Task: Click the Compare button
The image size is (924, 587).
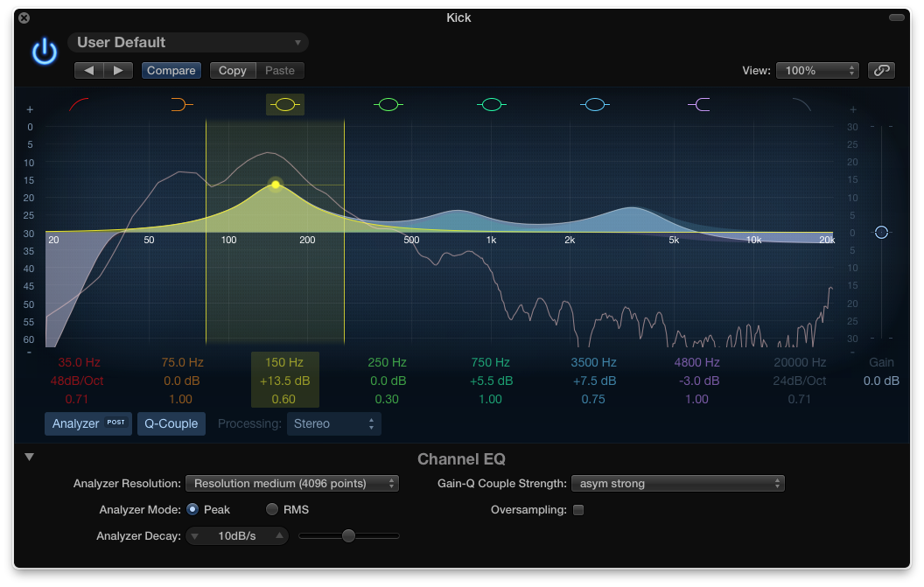Action: 171,70
